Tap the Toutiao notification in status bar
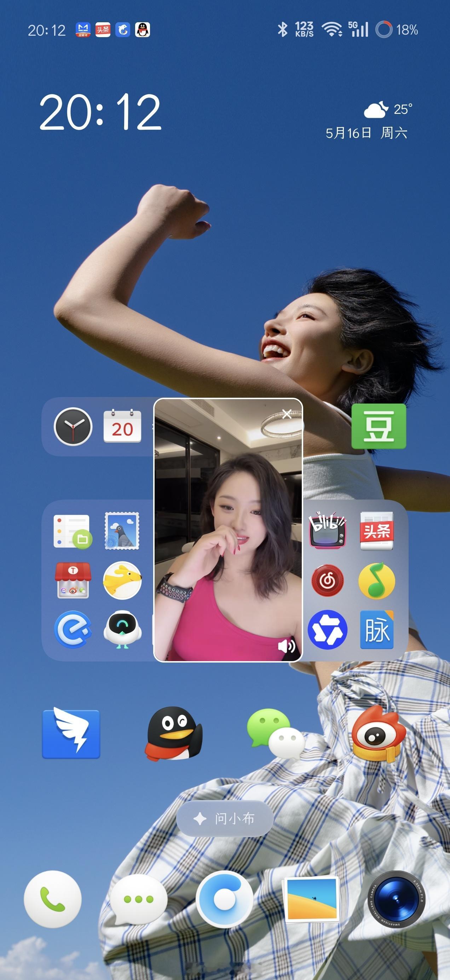 [103, 30]
